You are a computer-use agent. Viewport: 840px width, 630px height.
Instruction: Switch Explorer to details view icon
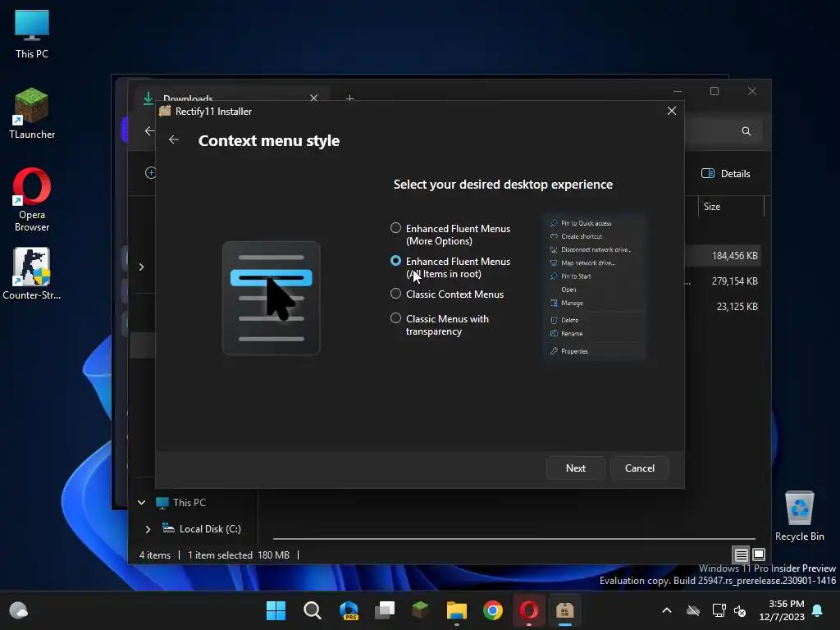[741, 555]
